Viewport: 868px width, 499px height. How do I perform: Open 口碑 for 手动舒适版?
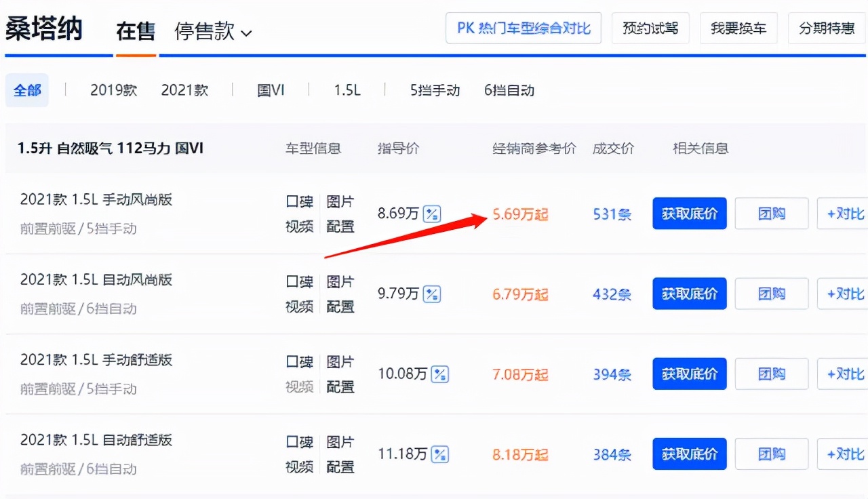300,361
